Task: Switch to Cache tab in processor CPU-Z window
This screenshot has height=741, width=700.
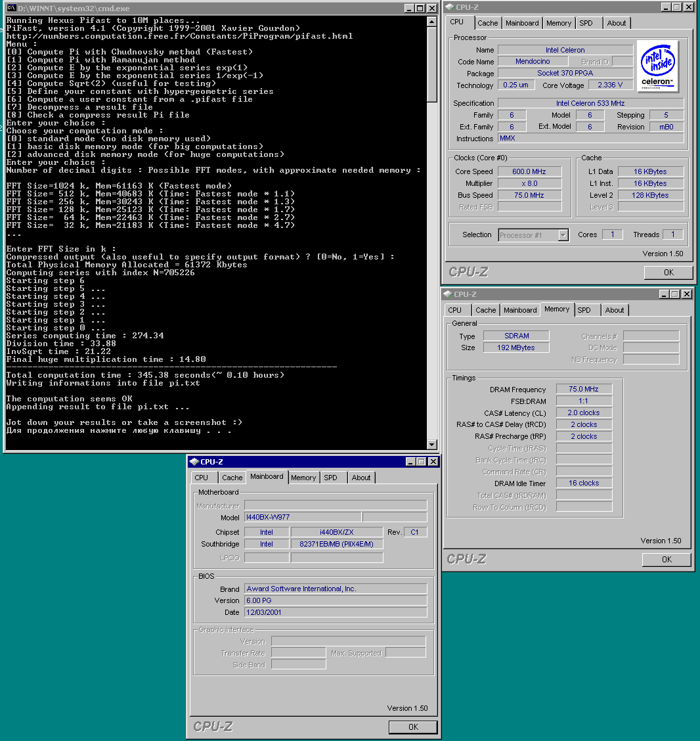Action: point(487,23)
